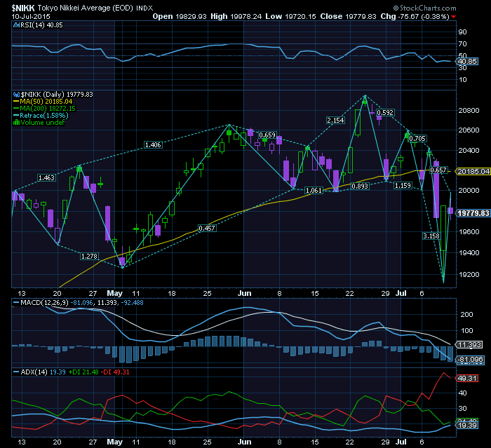Click the RSI(14) 40.85 indicator label
491x448 pixels.
click(x=41, y=25)
